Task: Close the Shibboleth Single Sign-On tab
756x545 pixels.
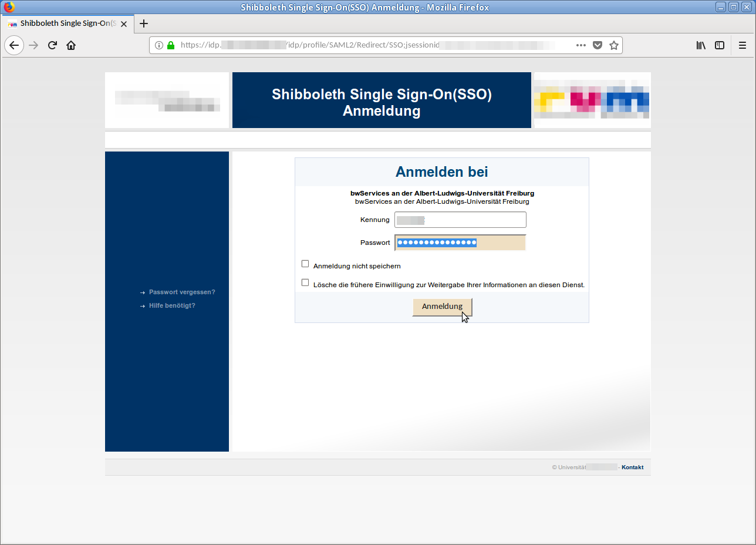Action: tap(124, 24)
